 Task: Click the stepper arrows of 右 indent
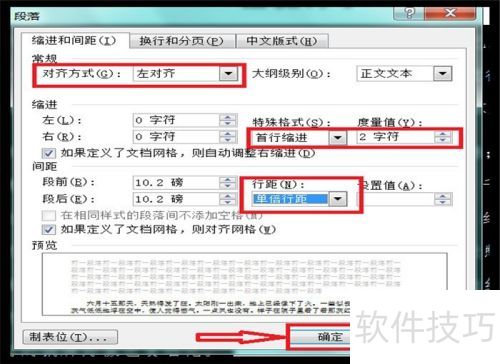tap(228, 137)
